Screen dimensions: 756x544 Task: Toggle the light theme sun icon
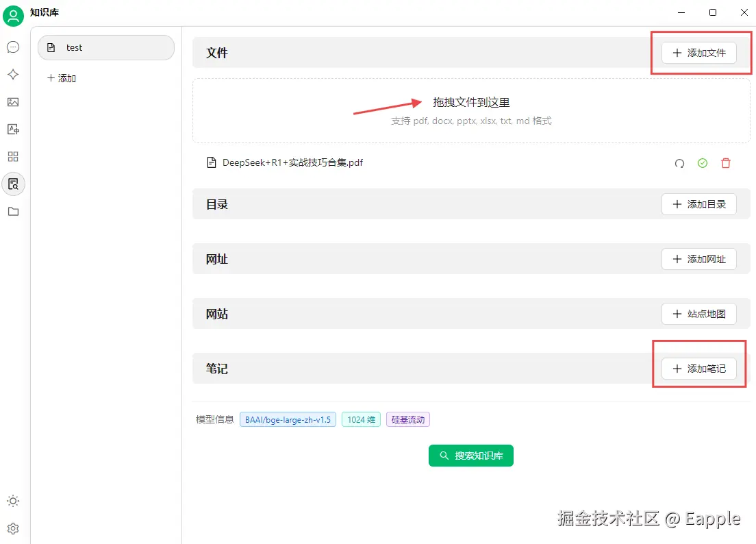(13, 501)
